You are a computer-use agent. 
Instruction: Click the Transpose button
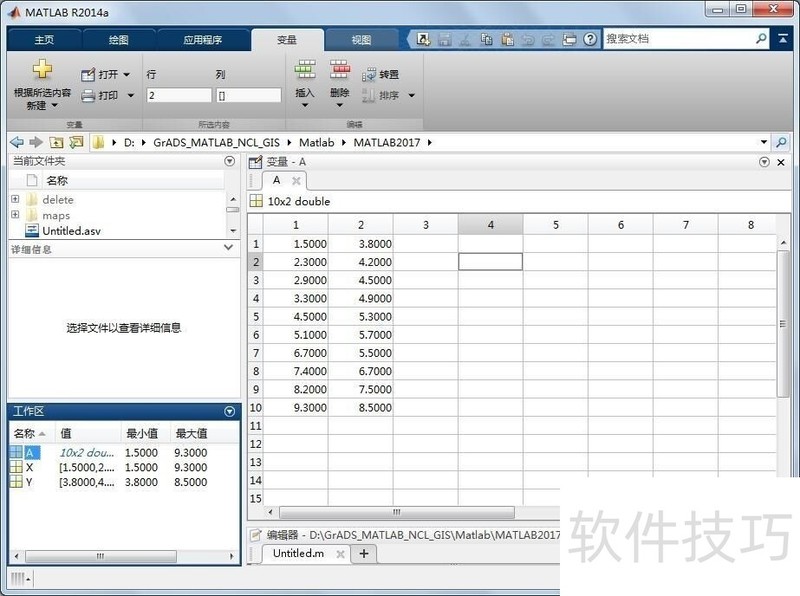pos(380,75)
